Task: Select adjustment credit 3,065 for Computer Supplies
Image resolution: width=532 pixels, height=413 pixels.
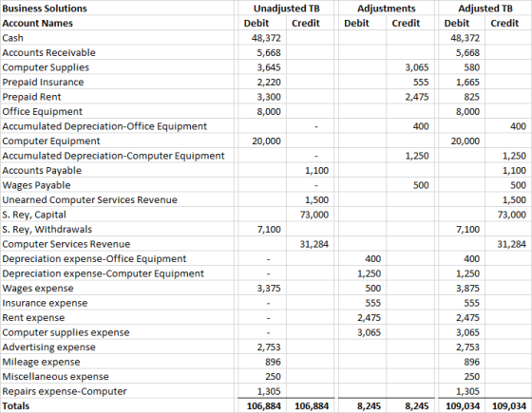Action: tap(417, 67)
